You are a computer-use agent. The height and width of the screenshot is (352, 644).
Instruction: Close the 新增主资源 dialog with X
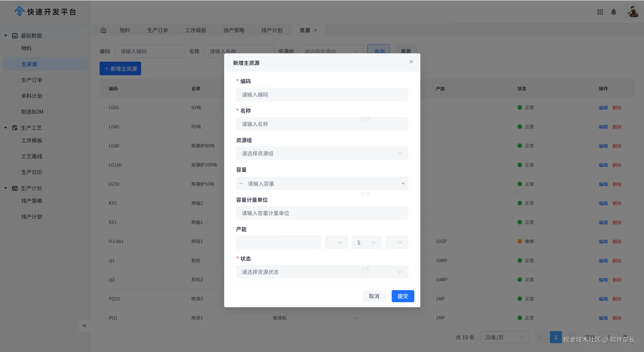pyautogui.click(x=411, y=62)
